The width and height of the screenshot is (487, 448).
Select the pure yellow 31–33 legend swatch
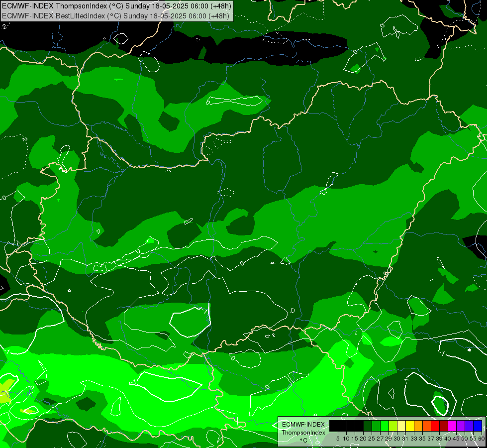410,426
